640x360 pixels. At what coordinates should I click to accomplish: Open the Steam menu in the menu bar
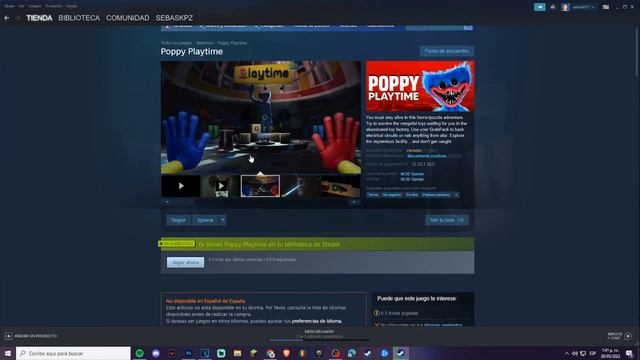9,6
